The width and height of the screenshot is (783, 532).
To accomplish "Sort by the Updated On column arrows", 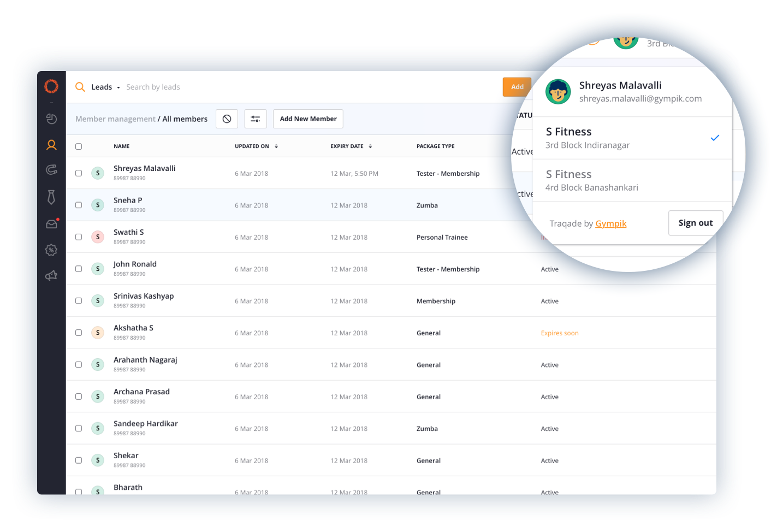I will coord(276,146).
